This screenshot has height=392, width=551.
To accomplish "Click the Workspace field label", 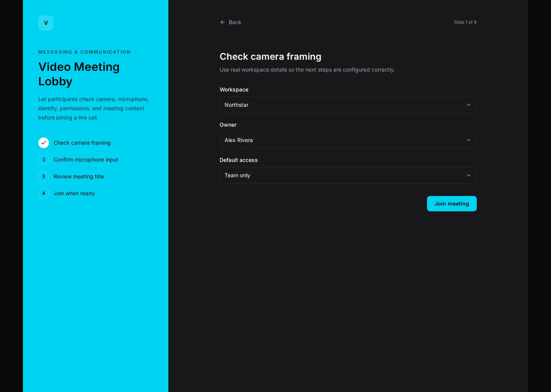I will pyautogui.click(x=234, y=90).
